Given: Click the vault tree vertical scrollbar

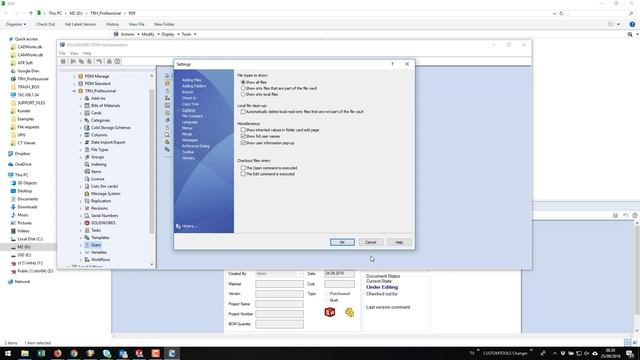Looking at the screenshot, I should point(151,163).
